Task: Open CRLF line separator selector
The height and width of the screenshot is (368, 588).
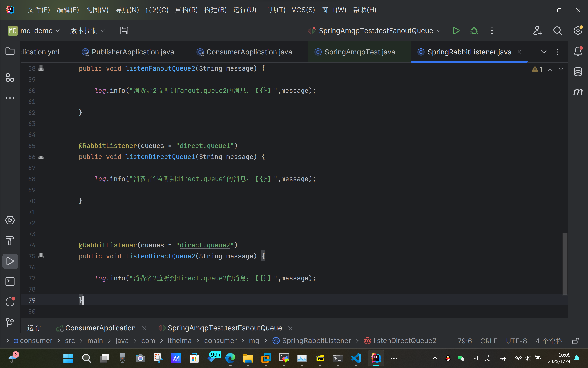Action: click(489, 341)
